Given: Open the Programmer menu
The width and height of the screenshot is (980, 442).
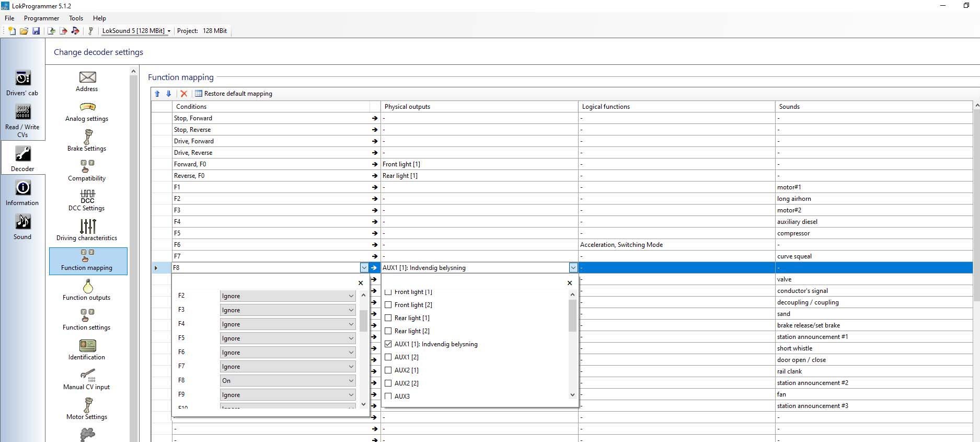Looking at the screenshot, I should point(42,18).
